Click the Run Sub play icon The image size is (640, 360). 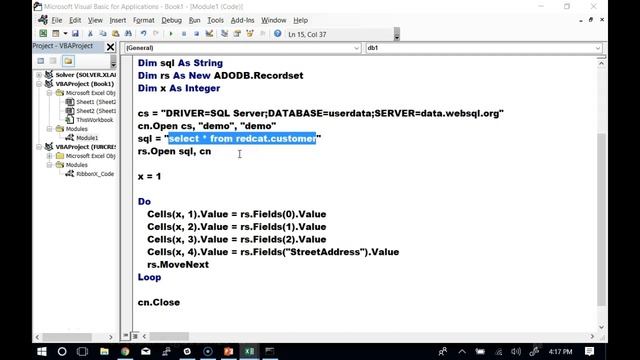tap(171, 34)
